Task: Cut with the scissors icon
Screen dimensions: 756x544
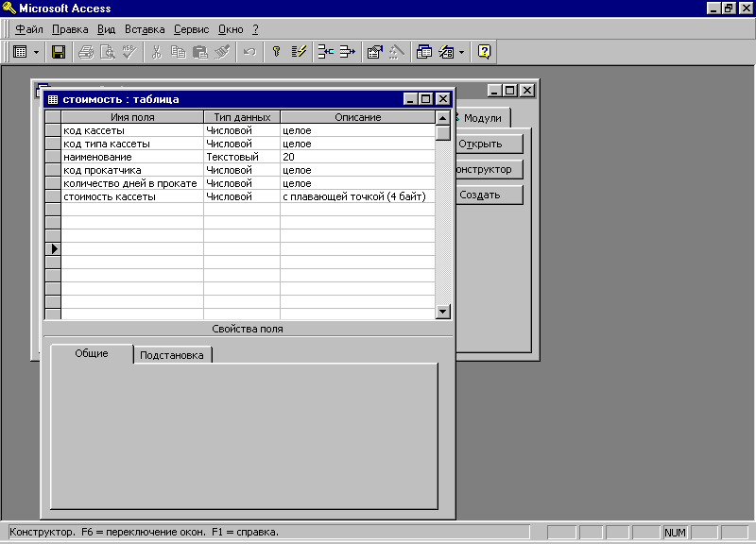Action: 157,52
